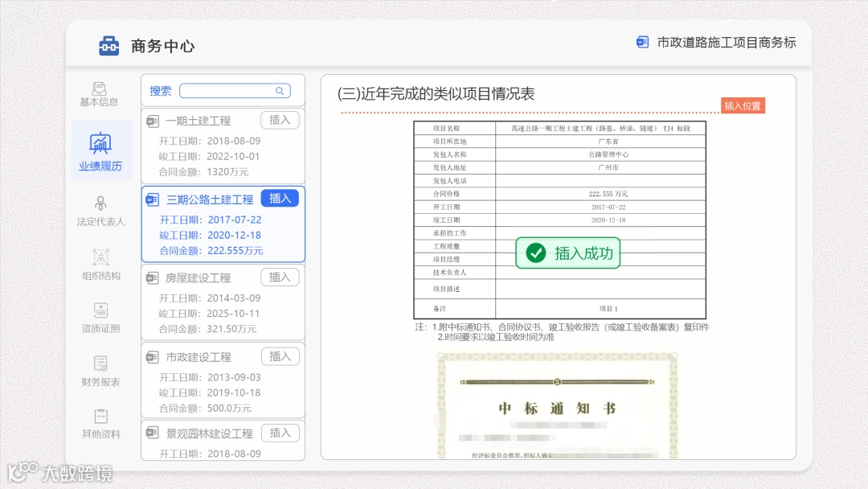Click the 项目名称 table cell
Image resolution: width=868 pixels, height=489 pixels.
(x=454, y=128)
